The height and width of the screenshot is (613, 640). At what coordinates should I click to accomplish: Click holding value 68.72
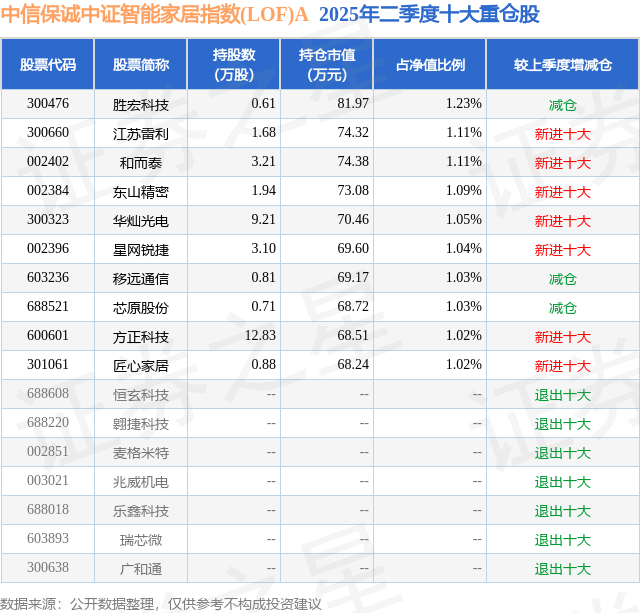click(x=353, y=306)
